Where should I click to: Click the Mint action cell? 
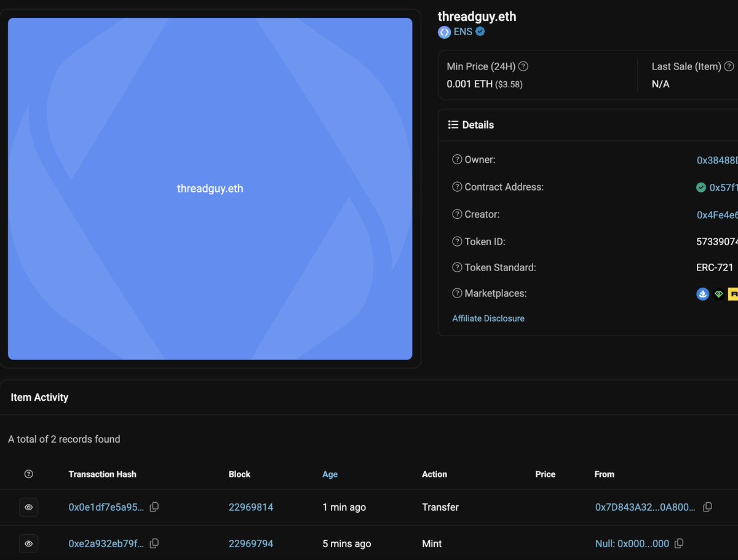[x=432, y=543]
